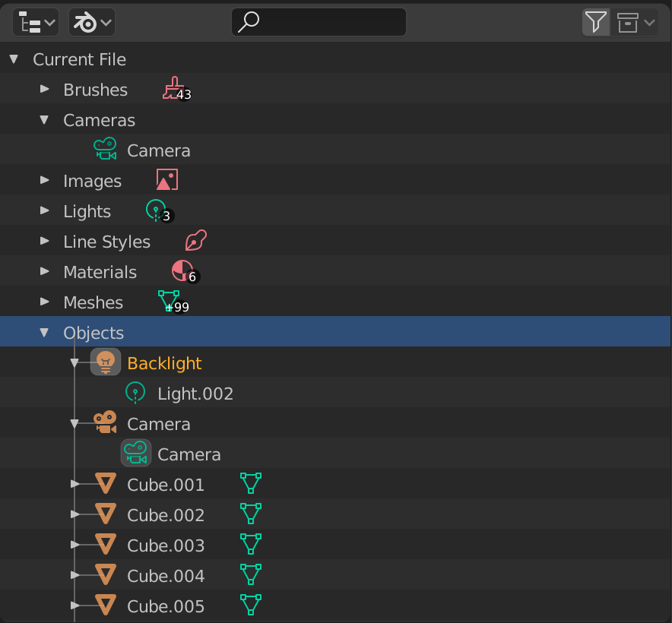Select the Images label
The height and width of the screenshot is (623, 672).
point(92,182)
